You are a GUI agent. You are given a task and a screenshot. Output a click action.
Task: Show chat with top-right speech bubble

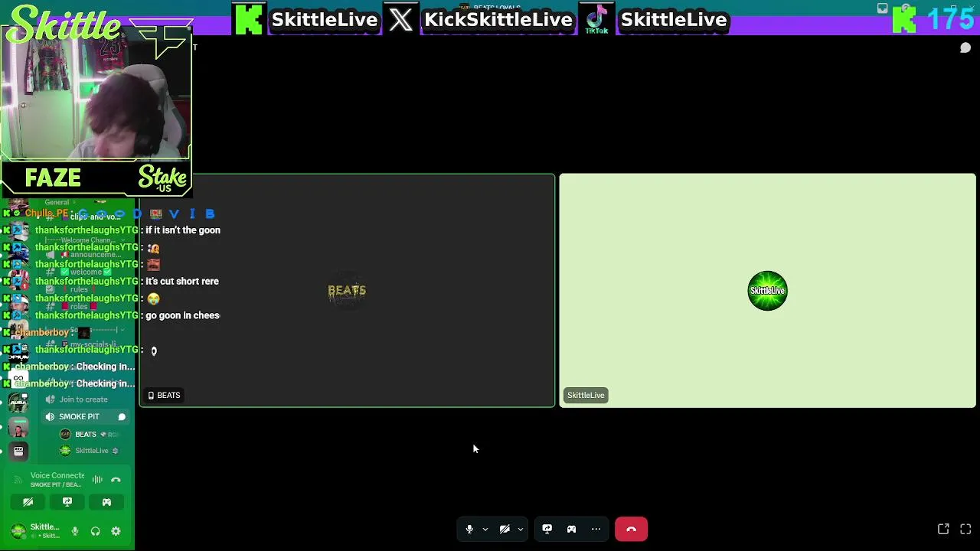[965, 47]
